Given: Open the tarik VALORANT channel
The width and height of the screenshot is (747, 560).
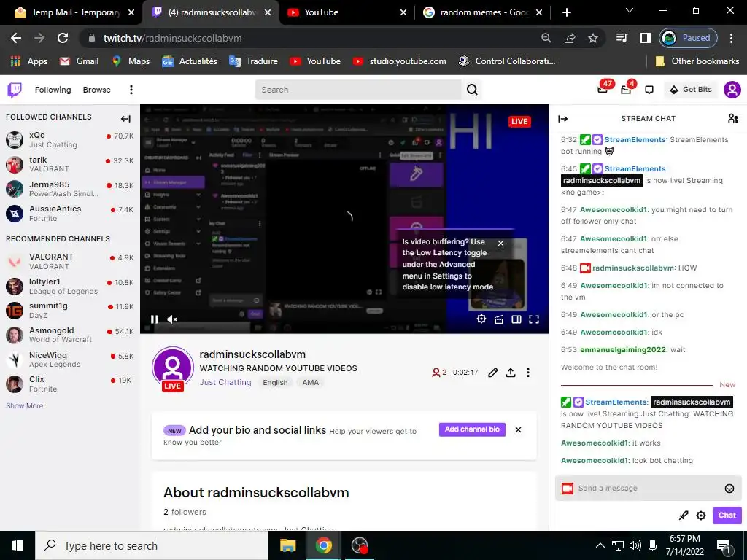Looking at the screenshot, I should (x=69, y=164).
